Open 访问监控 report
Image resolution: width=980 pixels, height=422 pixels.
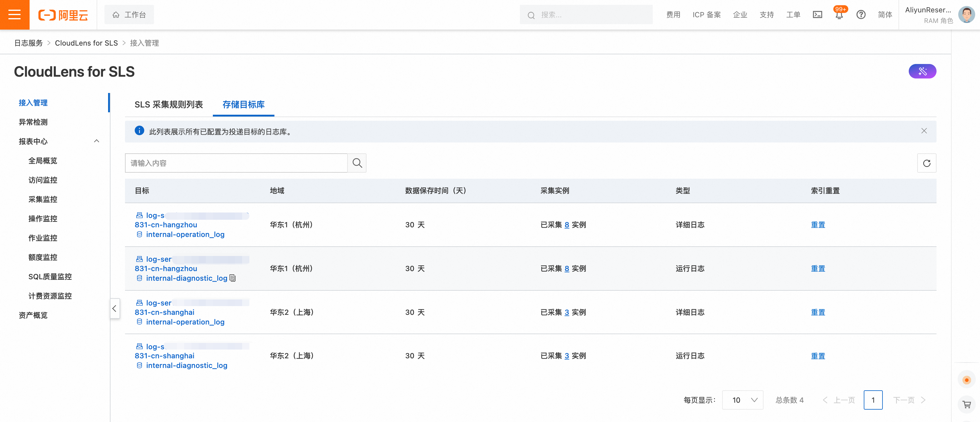tap(43, 180)
